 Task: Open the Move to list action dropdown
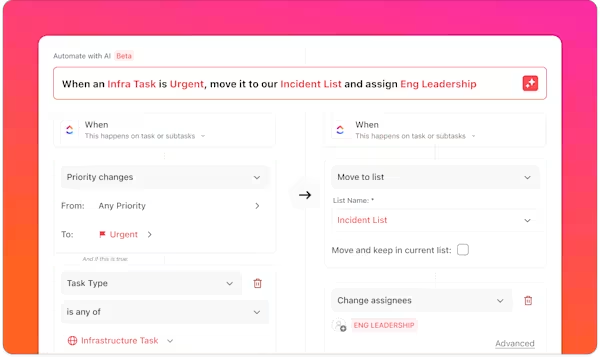[x=435, y=177]
